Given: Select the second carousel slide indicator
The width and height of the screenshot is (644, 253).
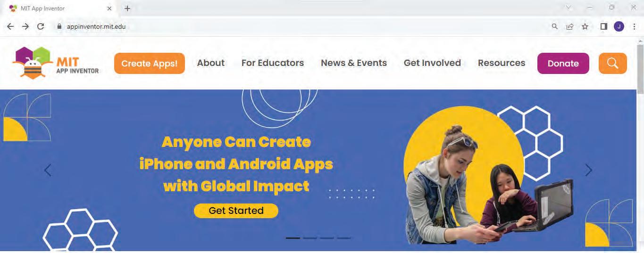Looking at the screenshot, I should (309, 238).
